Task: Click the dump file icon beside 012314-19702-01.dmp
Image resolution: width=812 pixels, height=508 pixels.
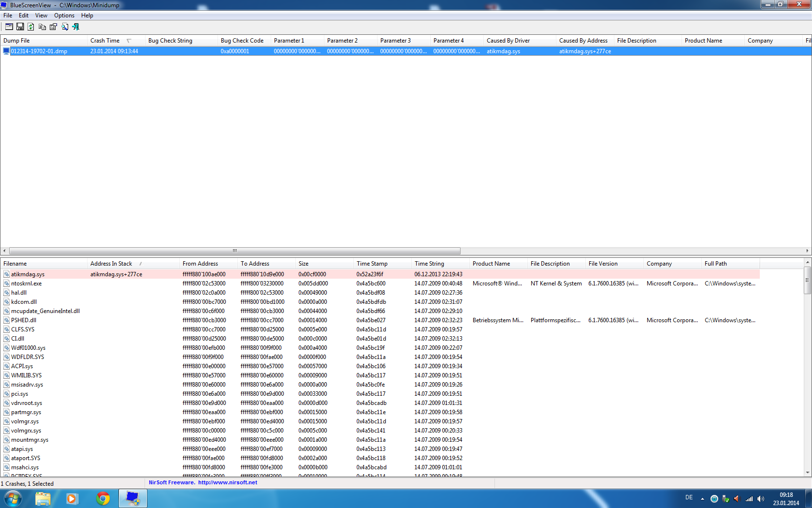Action: click(6, 51)
